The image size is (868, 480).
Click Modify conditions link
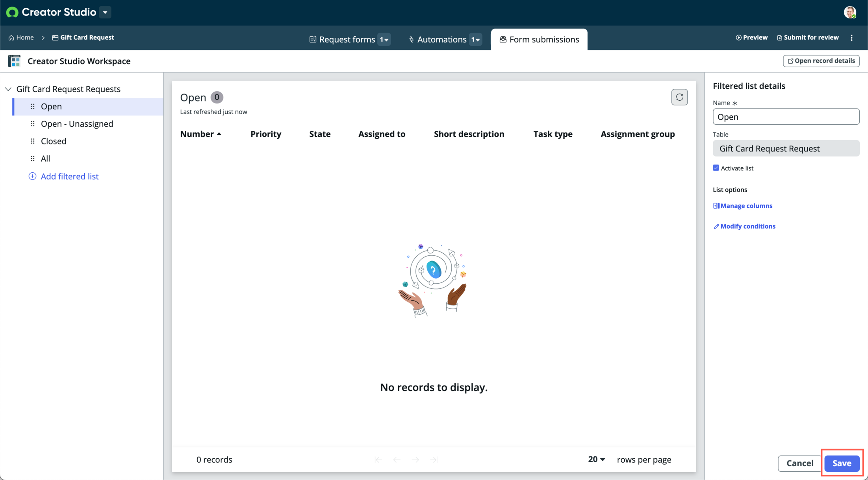(x=744, y=226)
